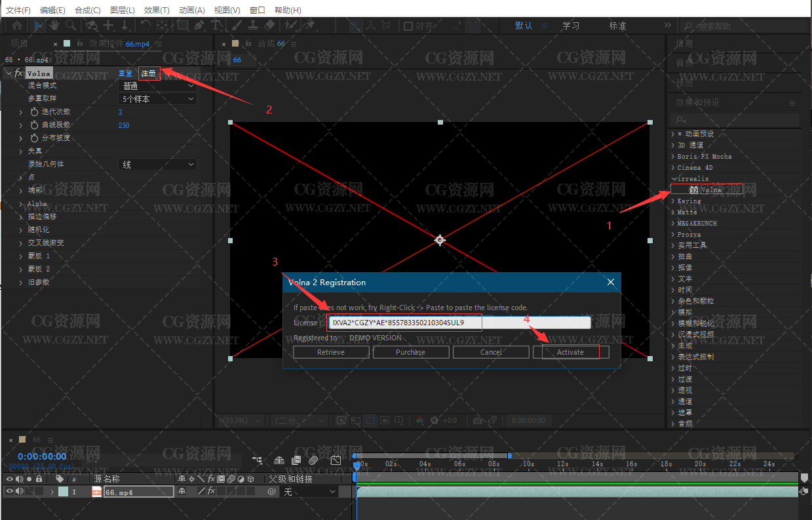Screen dimensions: 812x520
Task: Switch to the 学习 workspace tab
Action: (571, 26)
